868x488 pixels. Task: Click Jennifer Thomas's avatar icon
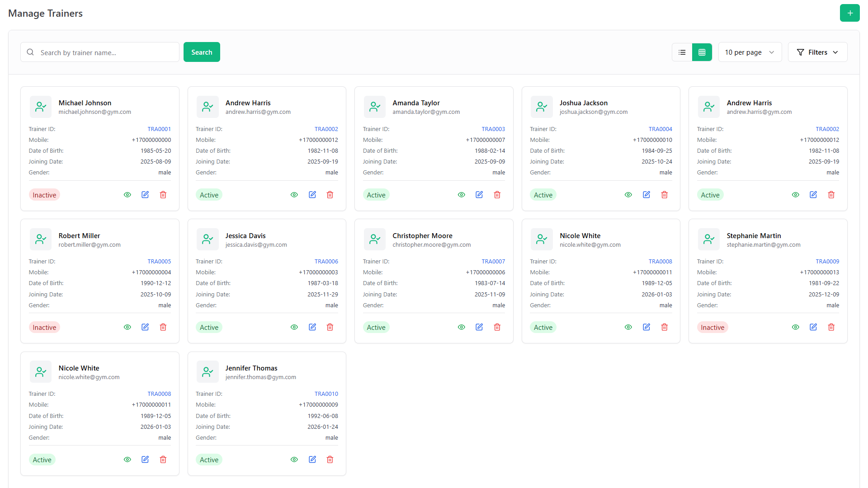[x=208, y=372]
